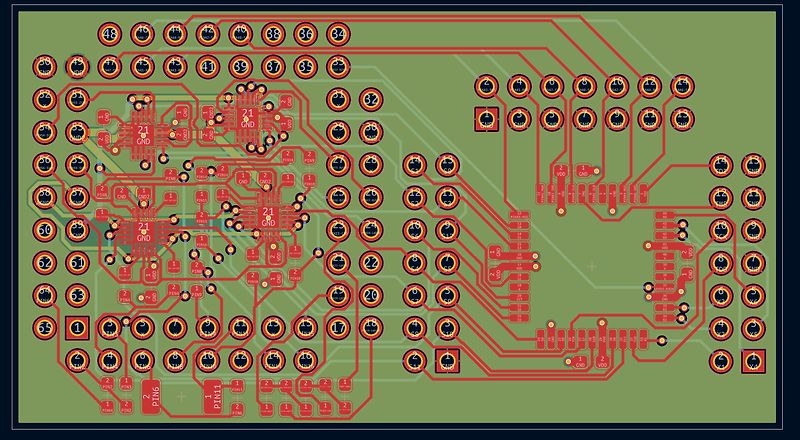Image resolution: width=800 pixels, height=440 pixels.
Task: Click square pad 1 beside pad 65
Action: 77,328
